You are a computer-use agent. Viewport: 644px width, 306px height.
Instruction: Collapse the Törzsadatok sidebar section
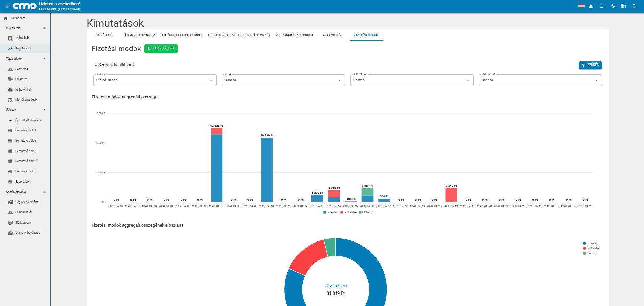pos(44,59)
